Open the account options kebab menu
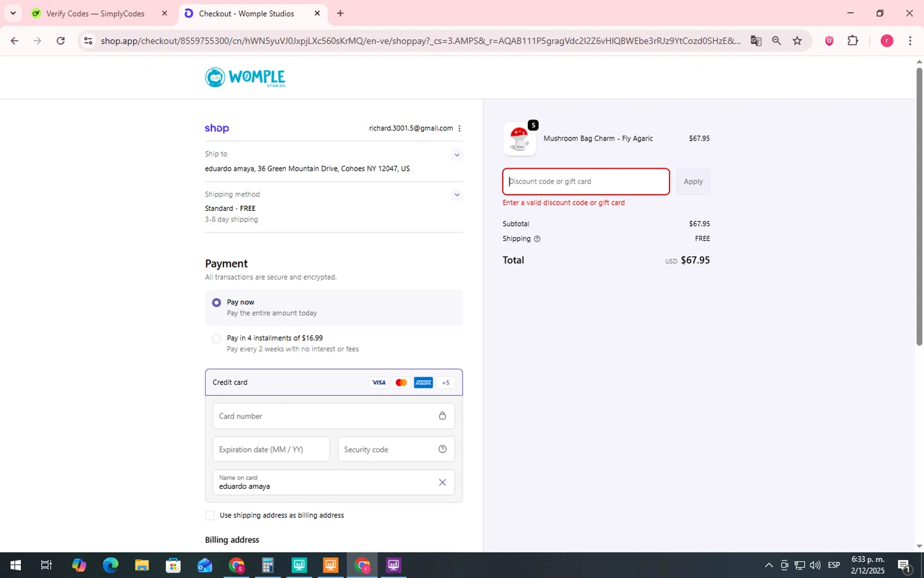This screenshot has height=578, width=924. [x=460, y=128]
